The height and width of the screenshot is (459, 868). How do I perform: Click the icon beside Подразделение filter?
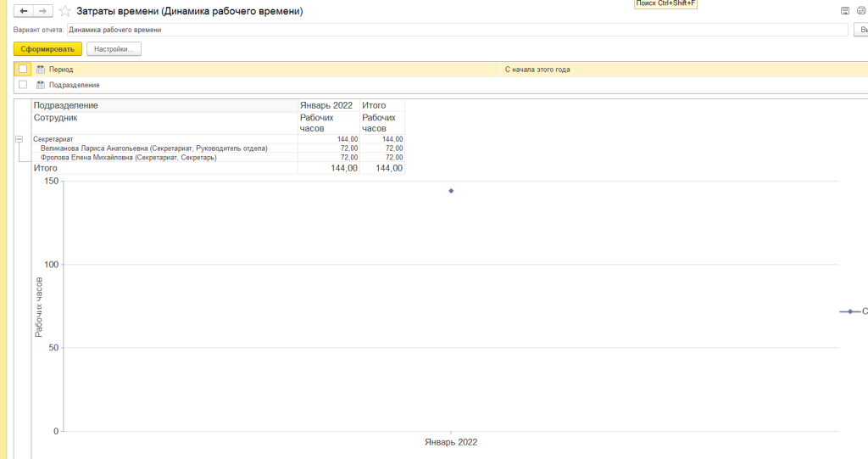[x=40, y=85]
